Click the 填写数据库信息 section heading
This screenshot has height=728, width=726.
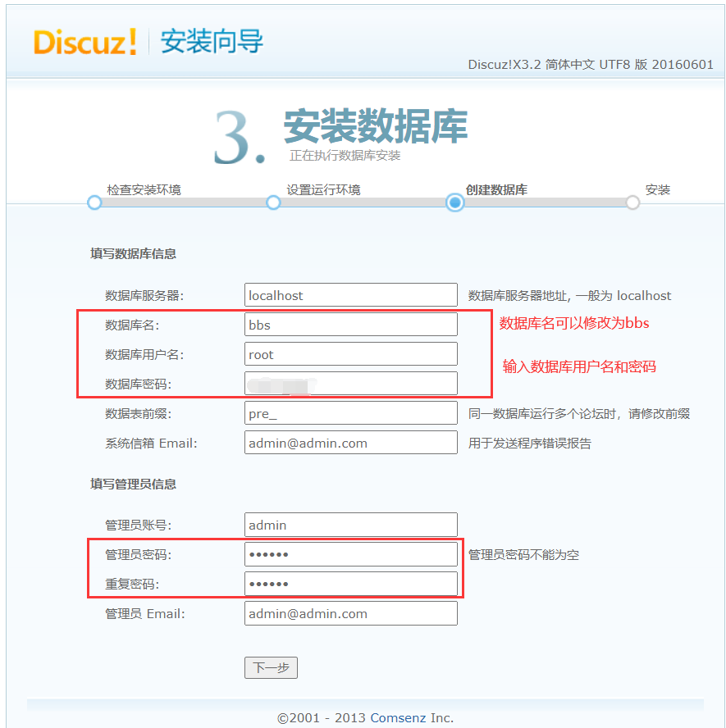(134, 254)
